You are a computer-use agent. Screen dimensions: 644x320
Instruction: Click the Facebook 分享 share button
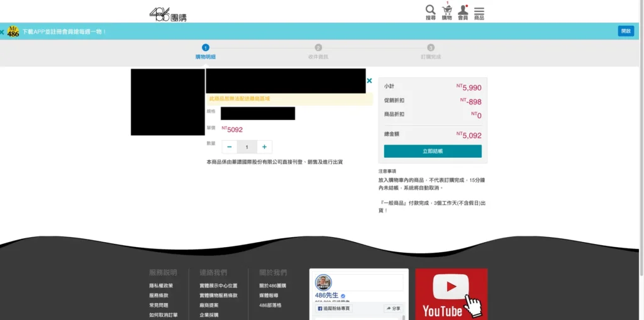393,309
